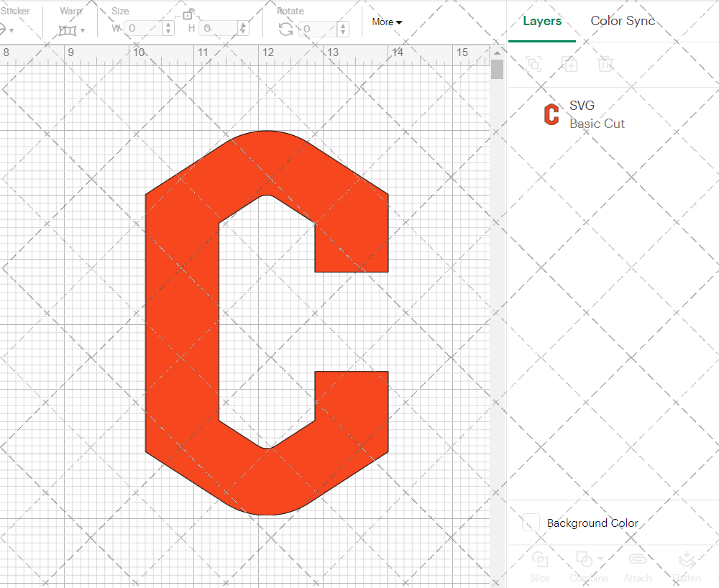This screenshot has width=719, height=588.
Task: Select the orange C shape on canvas
Action: tap(181, 323)
